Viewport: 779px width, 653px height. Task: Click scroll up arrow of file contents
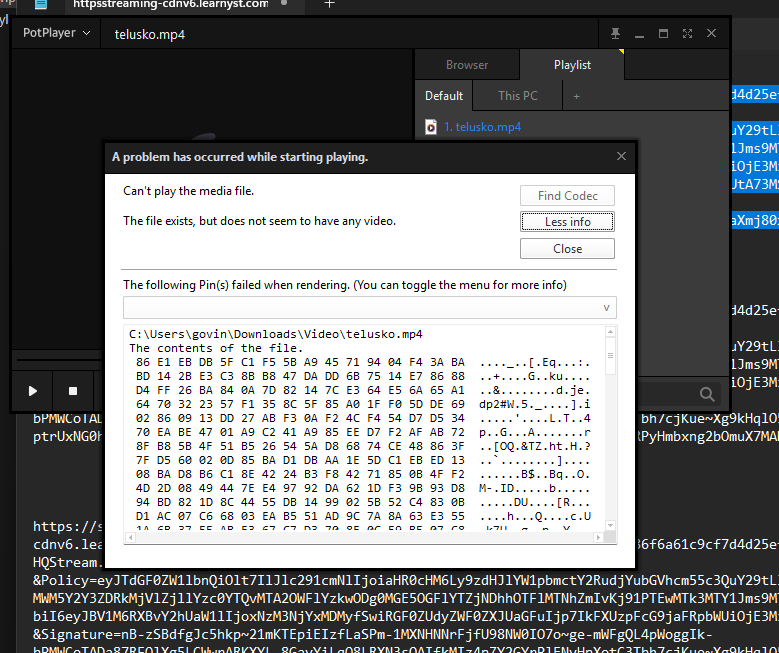(x=611, y=332)
